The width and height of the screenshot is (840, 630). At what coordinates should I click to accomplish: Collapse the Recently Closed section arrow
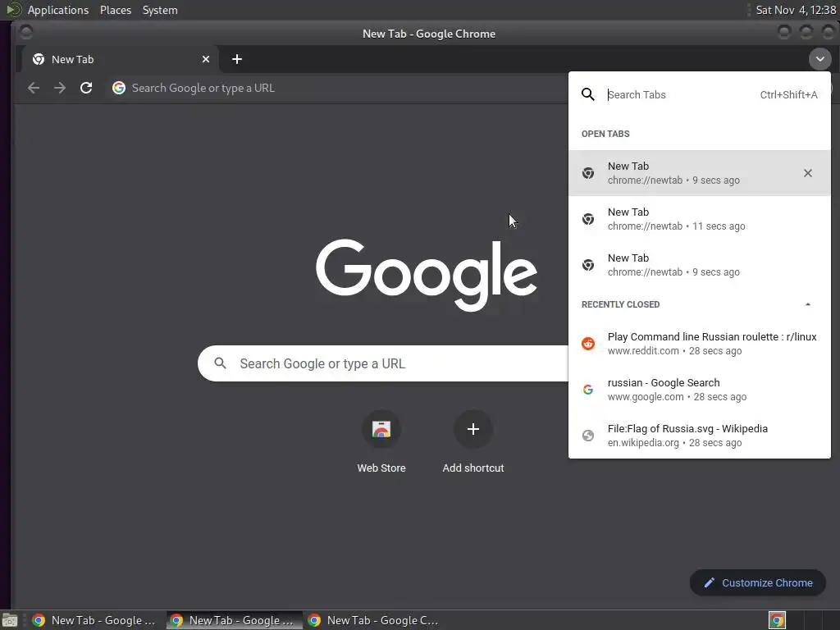(807, 304)
